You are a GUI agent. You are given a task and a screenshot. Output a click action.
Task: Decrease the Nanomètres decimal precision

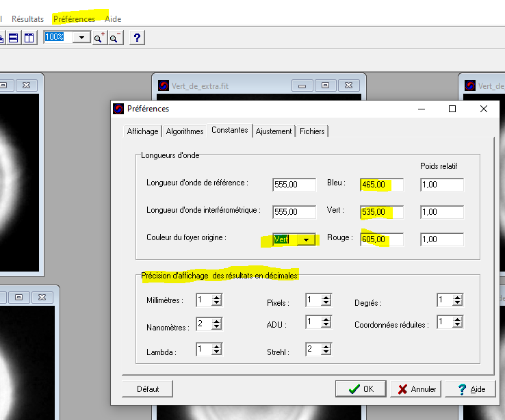(x=216, y=327)
